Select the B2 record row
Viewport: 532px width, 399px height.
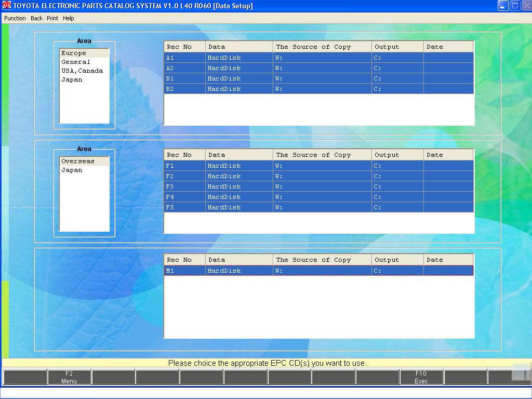pos(318,89)
